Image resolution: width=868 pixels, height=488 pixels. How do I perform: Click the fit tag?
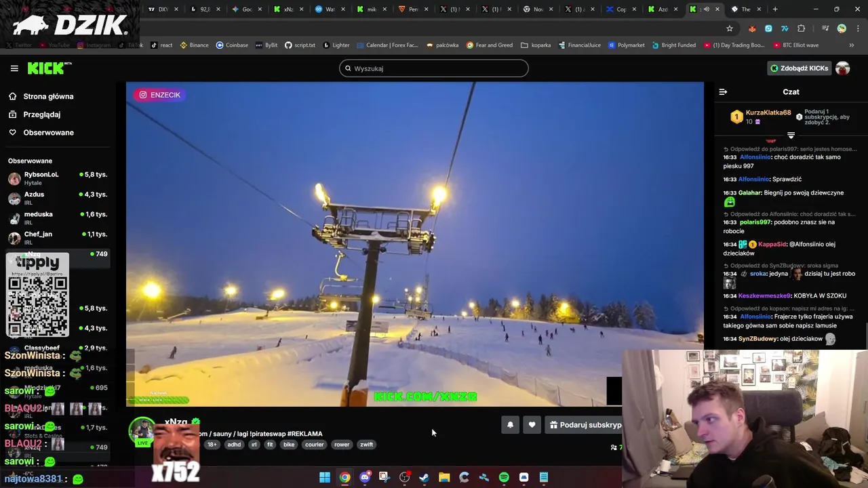tap(270, 445)
